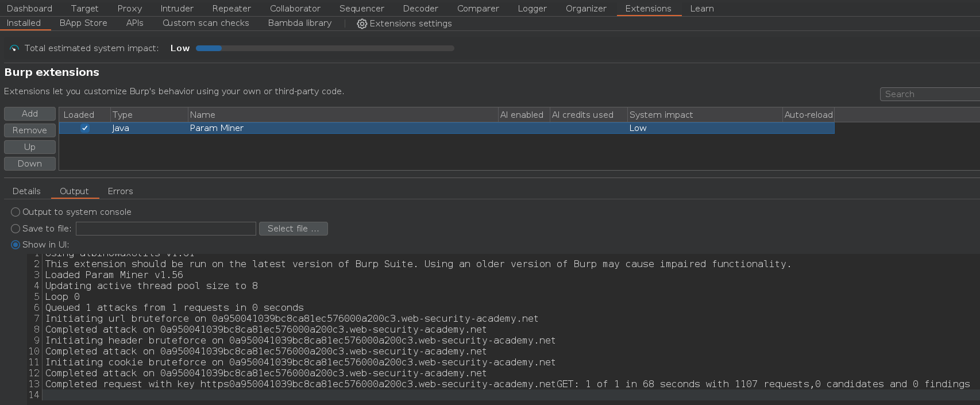
Task: Select the Show in UI radio button
Action: click(x=16, y=245)
